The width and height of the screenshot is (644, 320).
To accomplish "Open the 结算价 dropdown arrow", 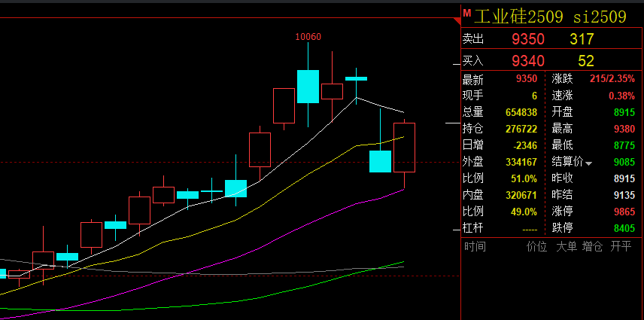I will [x=588, y=163].
